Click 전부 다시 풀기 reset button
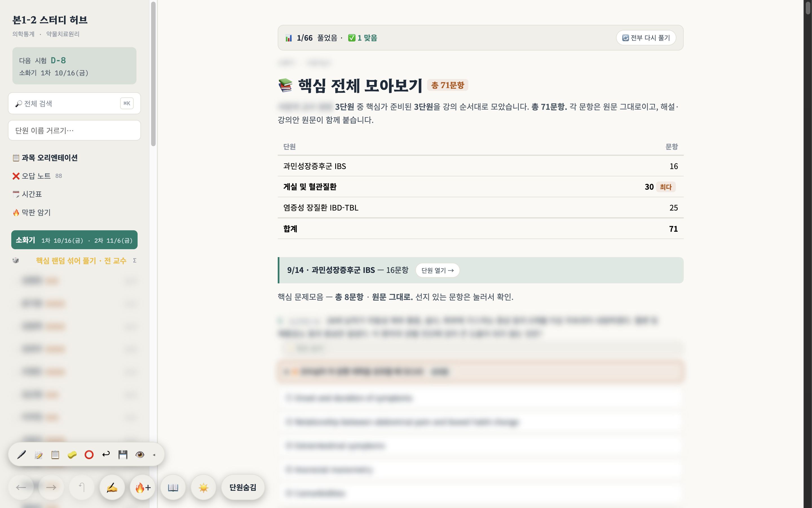 [646, 38]
